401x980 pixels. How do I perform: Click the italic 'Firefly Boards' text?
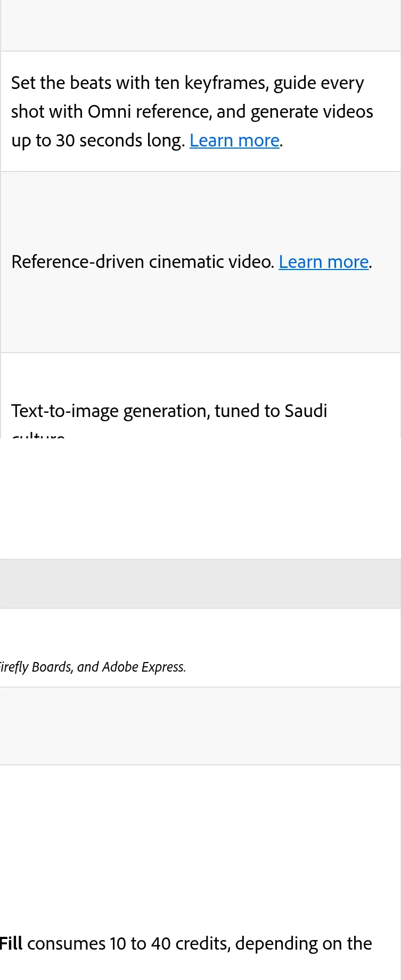36,667
